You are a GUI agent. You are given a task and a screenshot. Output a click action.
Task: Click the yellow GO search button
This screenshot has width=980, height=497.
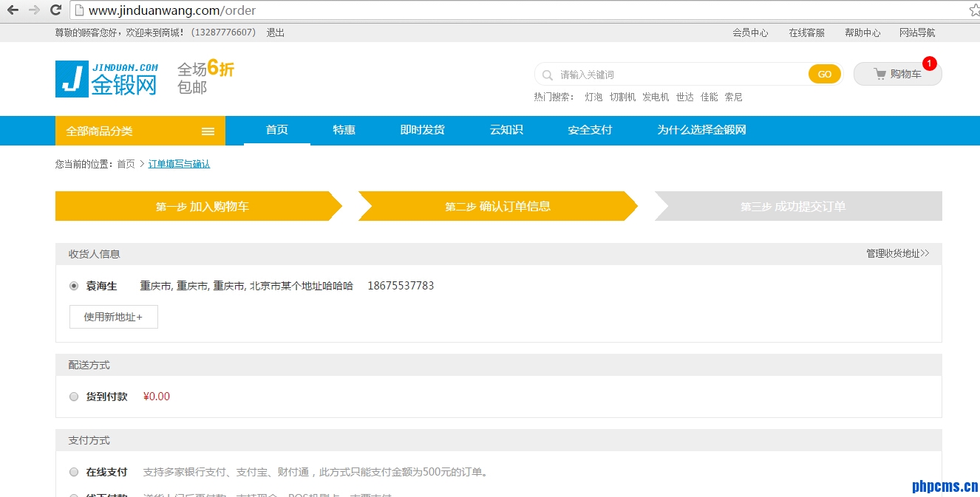point(825,74)
